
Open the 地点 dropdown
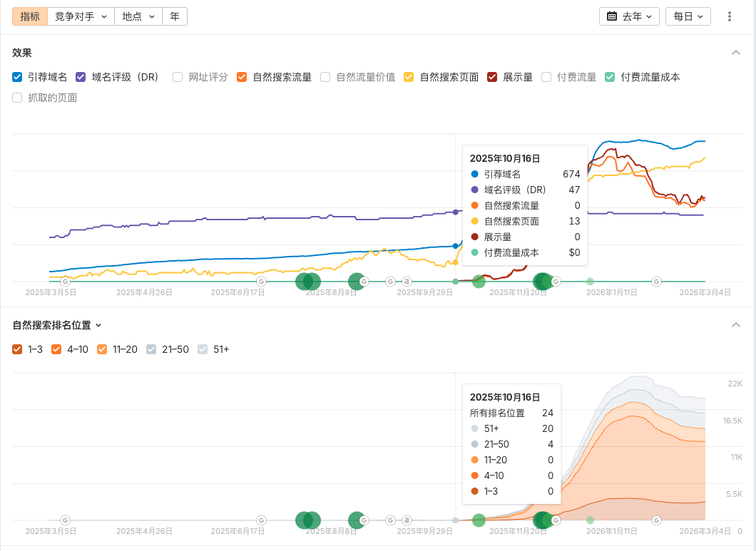coord(138,16)
